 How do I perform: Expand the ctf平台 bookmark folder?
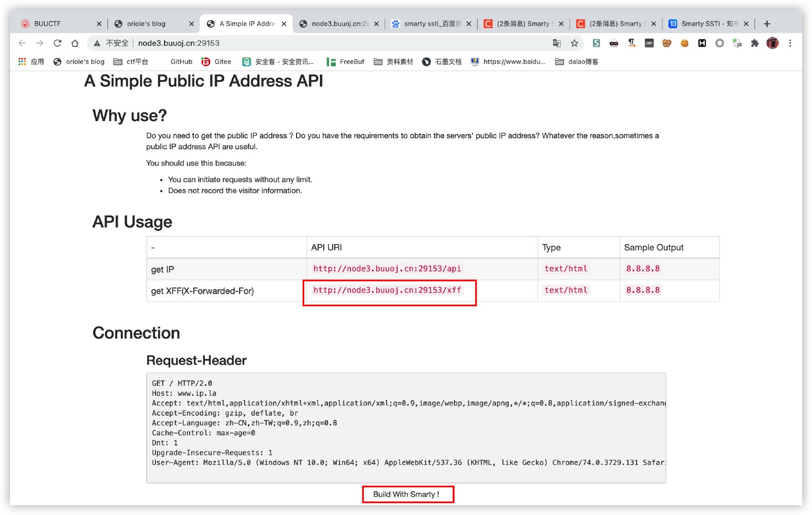point(131,62)
